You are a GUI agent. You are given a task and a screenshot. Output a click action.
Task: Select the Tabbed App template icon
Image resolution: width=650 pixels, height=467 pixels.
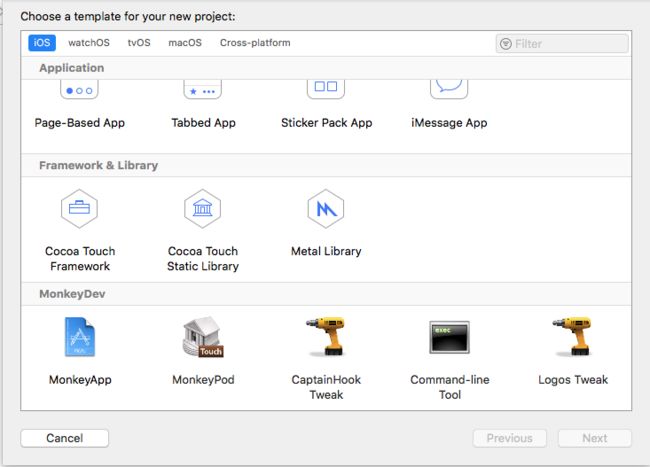click(203, 89)
